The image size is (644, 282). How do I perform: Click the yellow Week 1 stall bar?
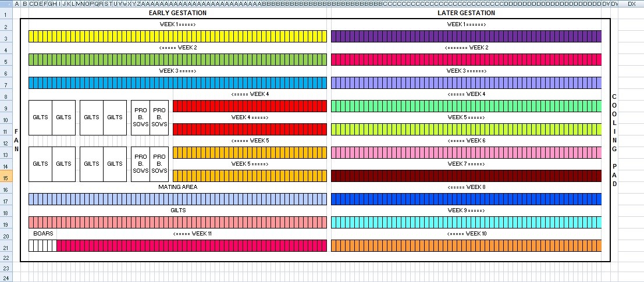(177, 36)
